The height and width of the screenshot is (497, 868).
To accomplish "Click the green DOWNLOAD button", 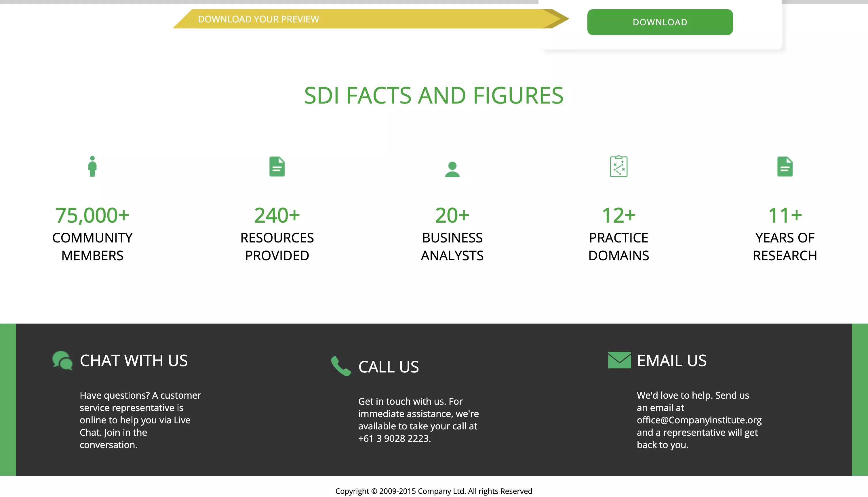I will (660, 22).
